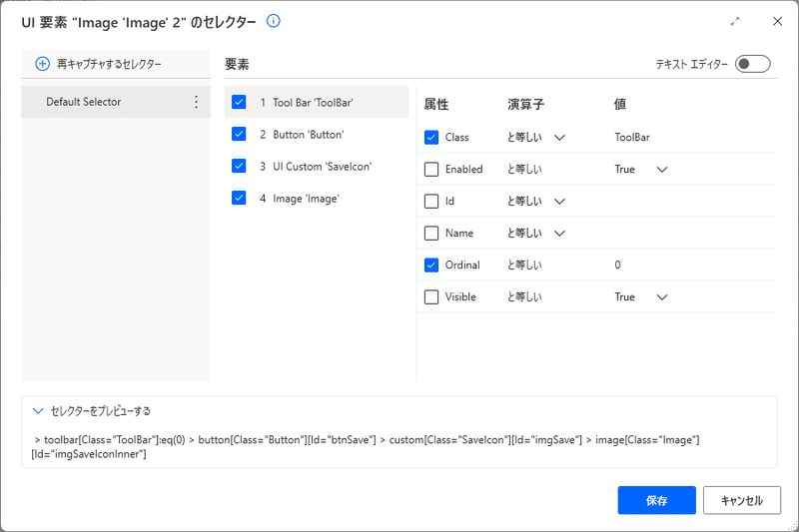The width and height of the screenshot is (799, 532).
Task: Click the 保存 button
Action: [x=656, y=500]
